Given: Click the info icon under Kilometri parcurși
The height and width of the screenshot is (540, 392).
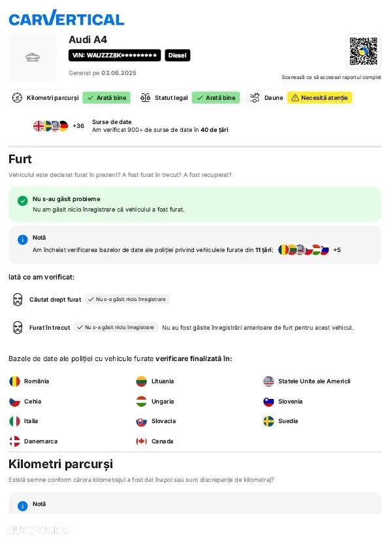Looking at the screenshot, I should tap(23, 505).
